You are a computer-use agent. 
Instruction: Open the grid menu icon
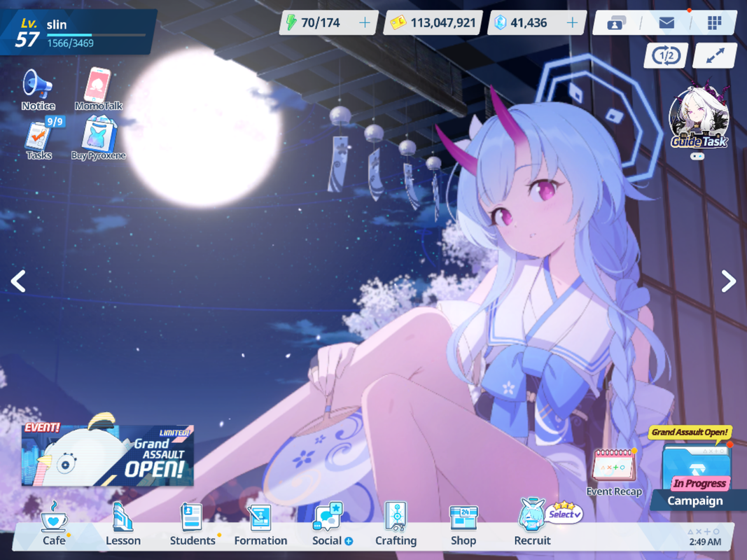[x=714, y=22]
